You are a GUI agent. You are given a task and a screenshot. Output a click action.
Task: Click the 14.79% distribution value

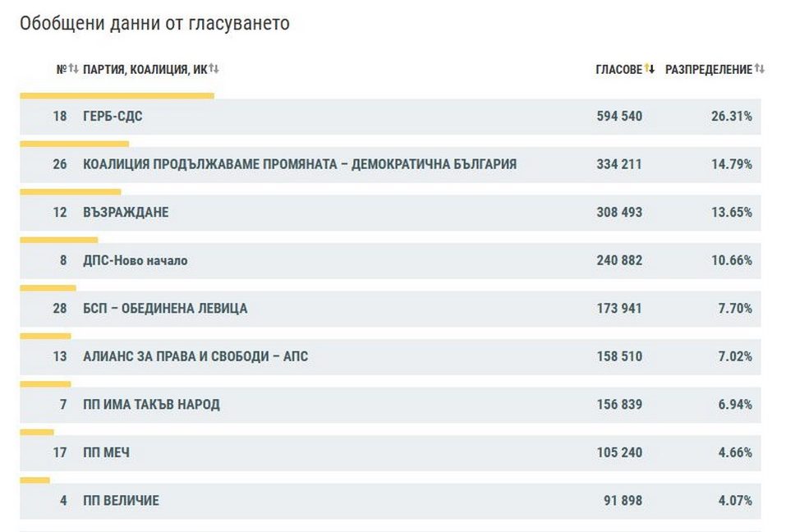coord(731,164)
